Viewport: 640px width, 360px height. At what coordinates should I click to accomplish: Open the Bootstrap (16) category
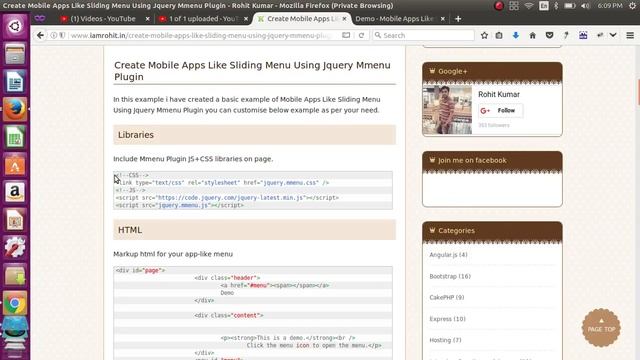[x=450, y=276]
